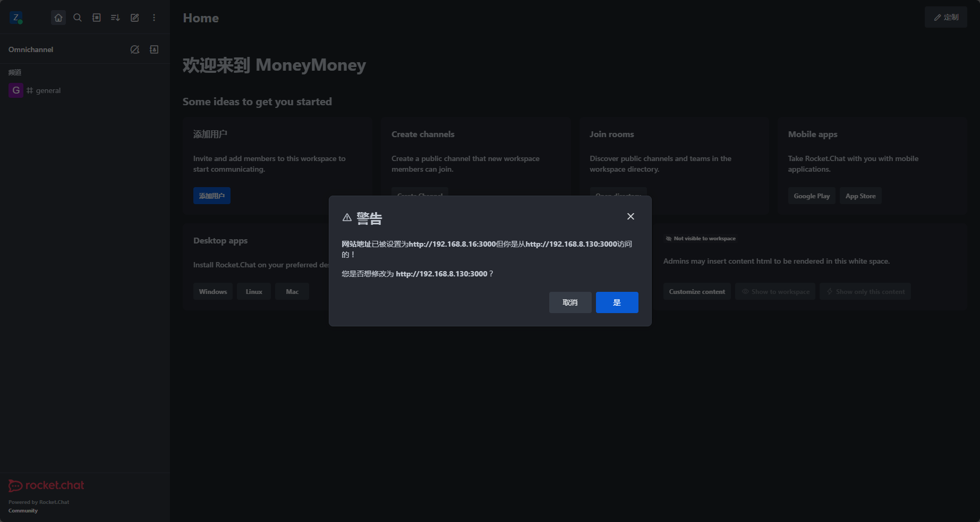
Task: Click the user avatar Z icon
Action: (x=15, y=18)
